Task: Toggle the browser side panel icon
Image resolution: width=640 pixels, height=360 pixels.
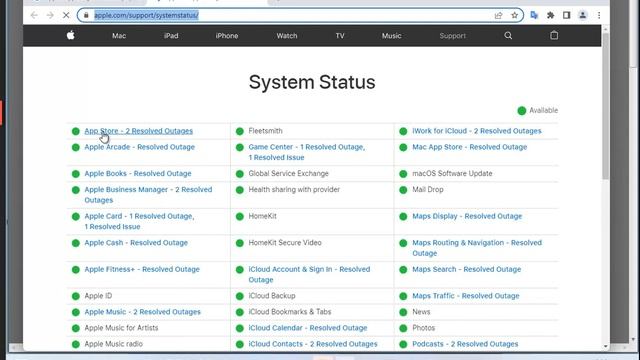Action: pos(567,16)
